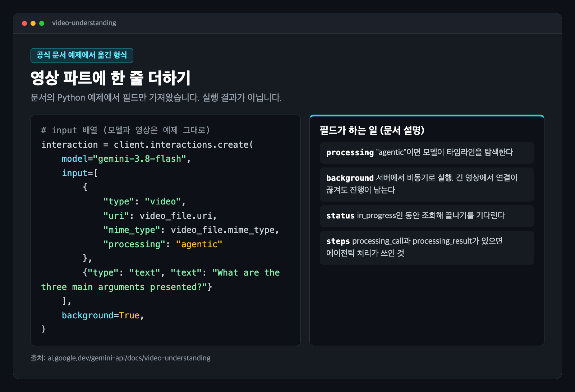Open the source link ai.google.dev/gemini-api/docs/video-understanding
The width and height of the screenshot is (575, 392).
coord(129,358)
